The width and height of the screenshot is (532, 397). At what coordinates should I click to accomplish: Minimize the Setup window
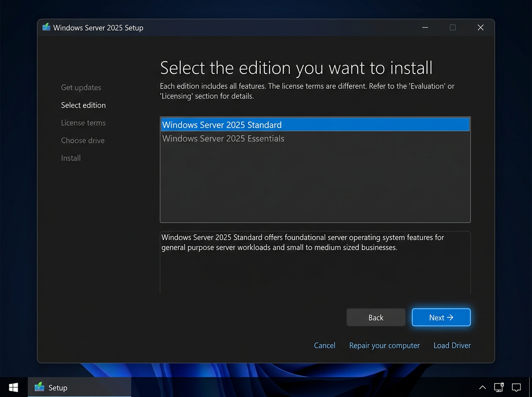click(x=425, y=27)
